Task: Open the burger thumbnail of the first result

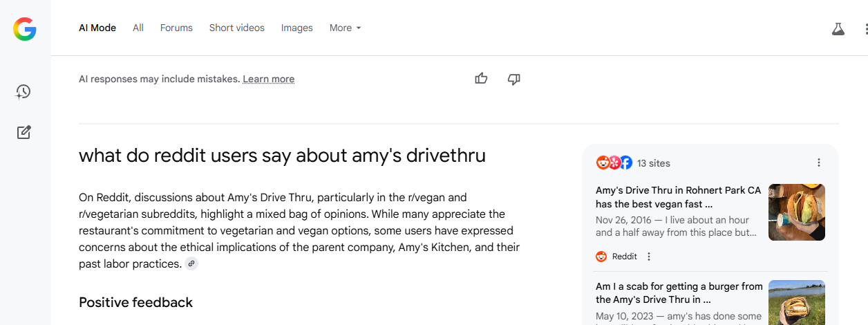Action: point(797,212)
